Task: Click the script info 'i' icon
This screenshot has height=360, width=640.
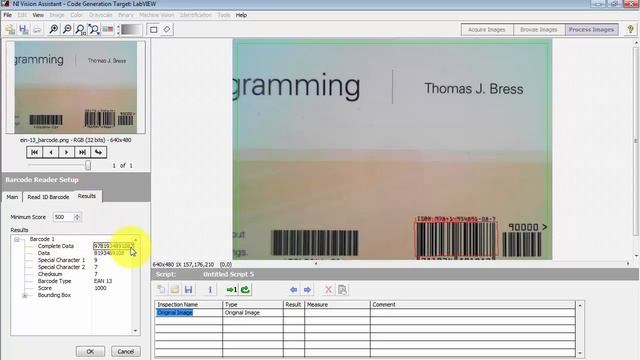Action: 210,289
